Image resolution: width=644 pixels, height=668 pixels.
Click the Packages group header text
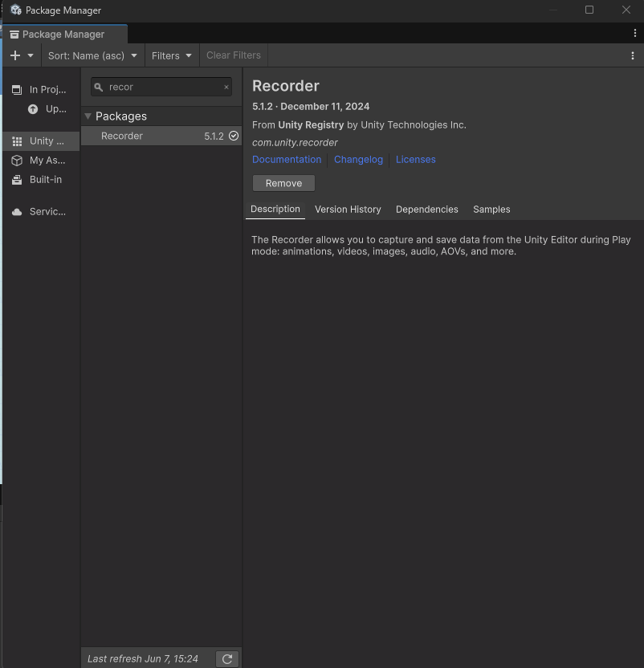(121, 116)
